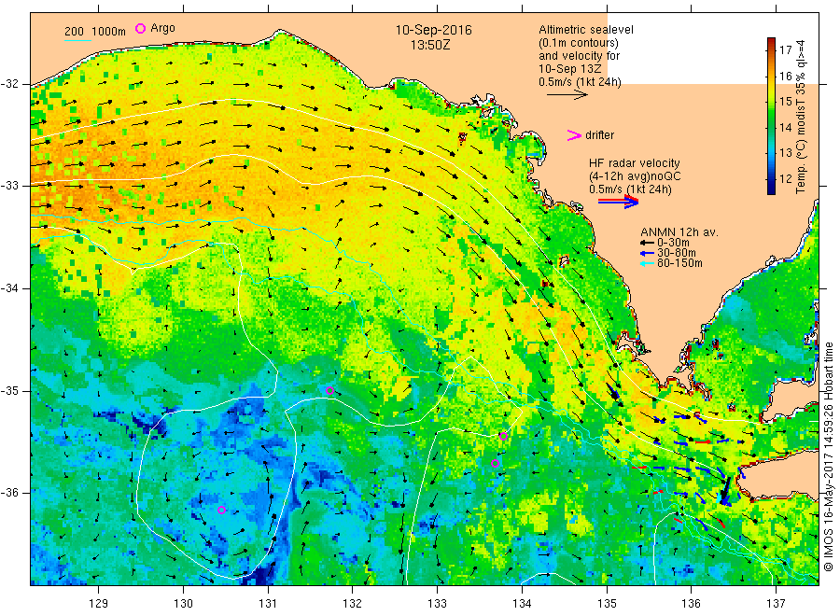Viewport: 840px width, 616px height.
Task: Click the 133 longitude axis label
Action: (x=437, y=604)
